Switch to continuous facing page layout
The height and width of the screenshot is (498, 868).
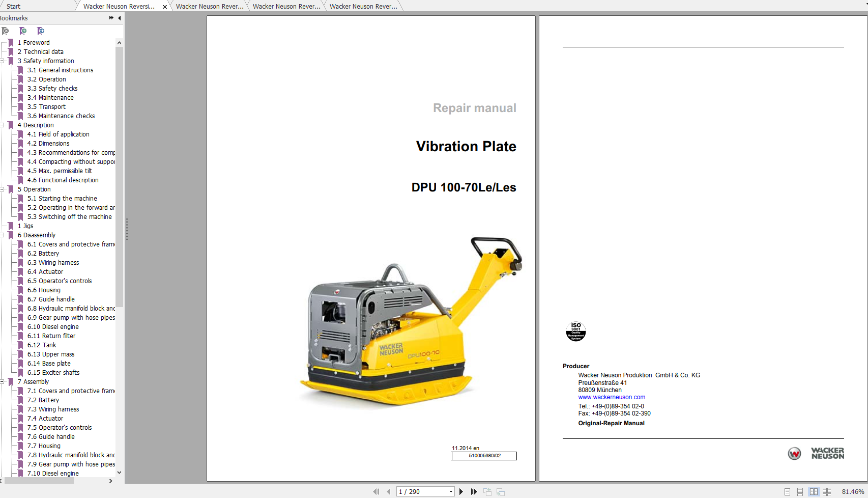(x=827, y=491)
